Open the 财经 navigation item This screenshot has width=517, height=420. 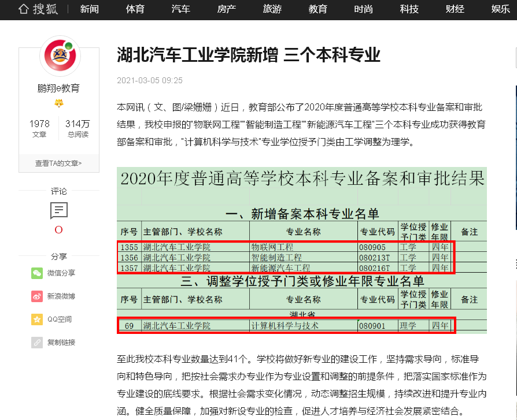(x=455, y=9)
